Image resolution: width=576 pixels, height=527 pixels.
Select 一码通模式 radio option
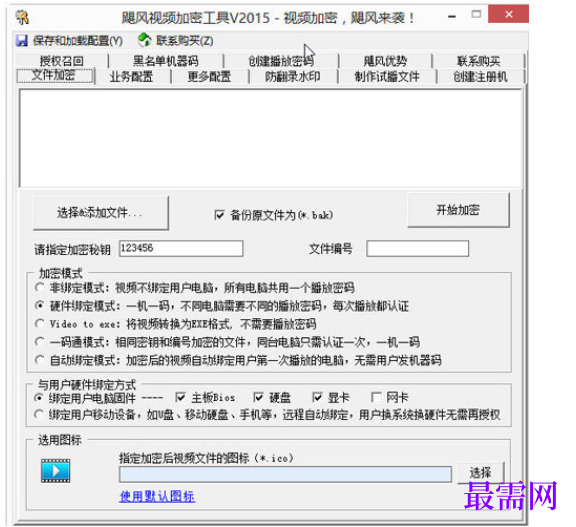[x=40, y=342]
